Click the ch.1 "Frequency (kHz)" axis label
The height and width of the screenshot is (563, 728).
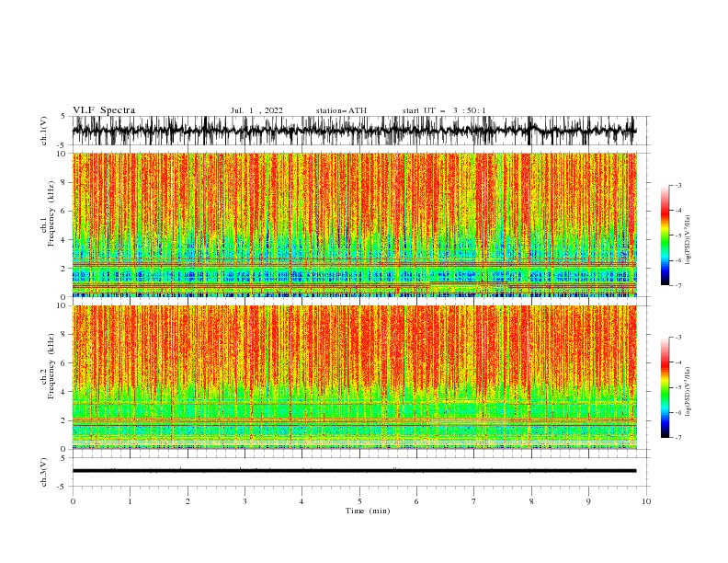(x=51, y=214)
